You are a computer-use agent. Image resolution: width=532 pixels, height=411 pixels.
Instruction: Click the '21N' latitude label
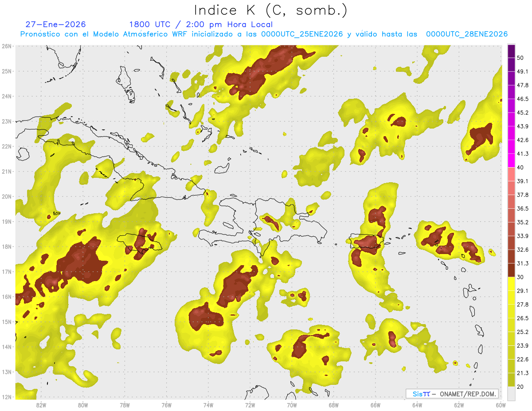pyautogui.click(x=7, y=171)
